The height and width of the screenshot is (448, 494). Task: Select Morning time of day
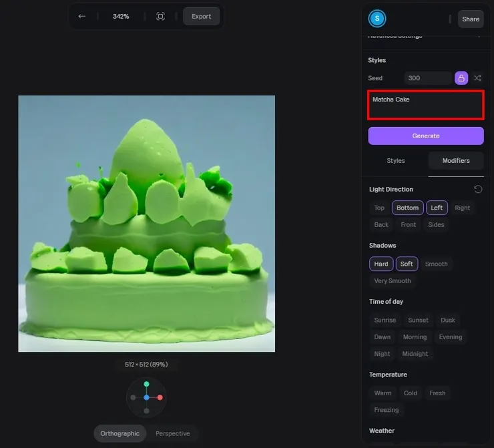(415, 337)
